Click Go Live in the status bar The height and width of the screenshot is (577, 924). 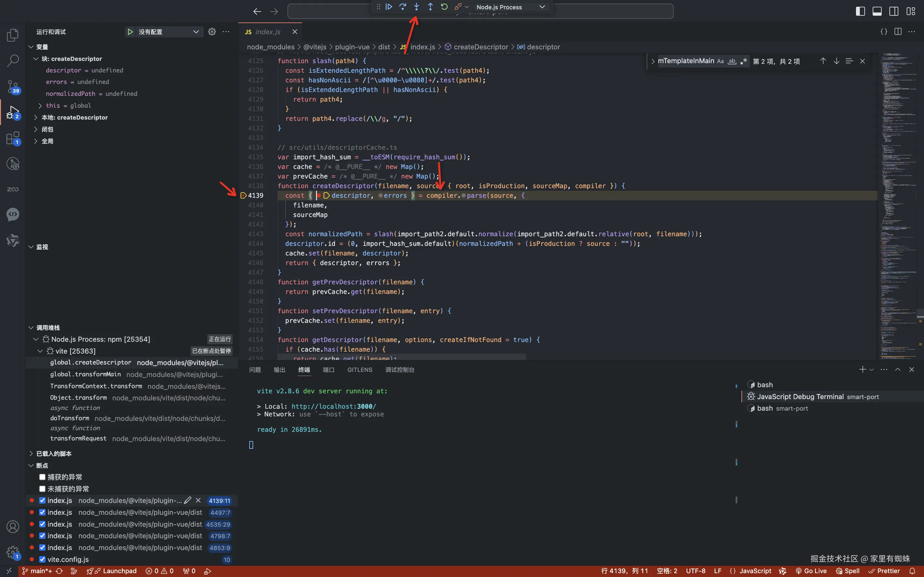click(811, 571)
